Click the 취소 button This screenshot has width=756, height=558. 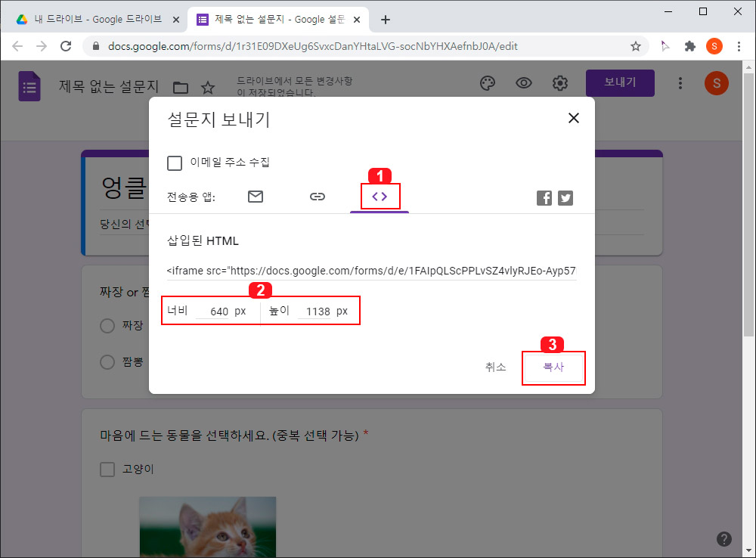[x=497, y=368]
